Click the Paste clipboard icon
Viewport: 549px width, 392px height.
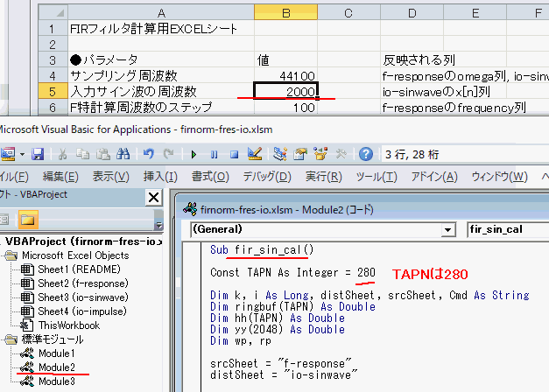click(x=103, y=154)
